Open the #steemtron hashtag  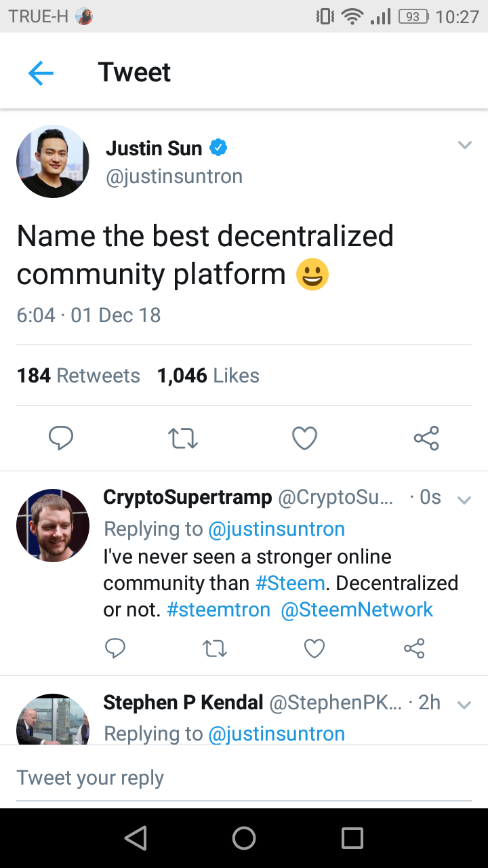click(x=218, y=610)
